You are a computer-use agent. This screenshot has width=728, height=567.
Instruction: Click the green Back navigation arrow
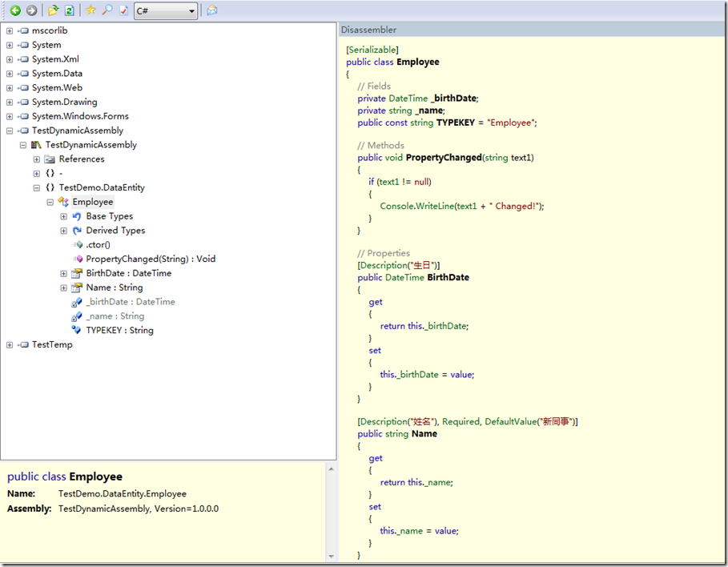15,10
